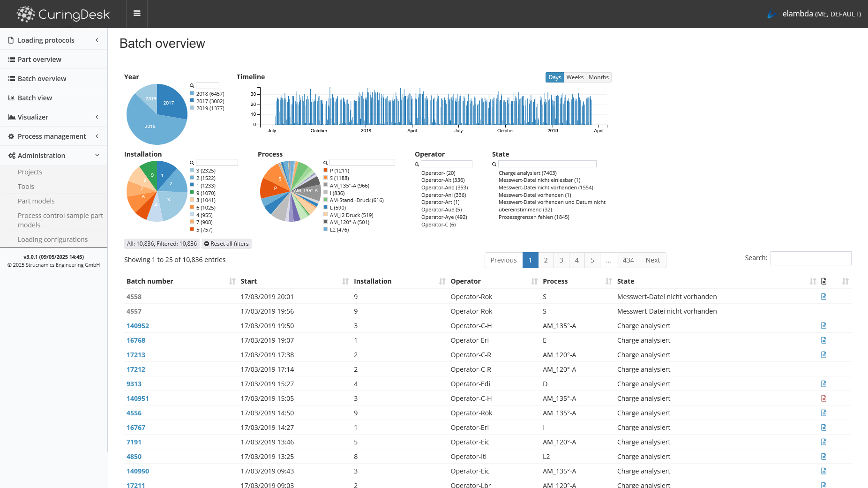Click the document icon for batch 16768
This screenshot has height=488, width=868.
pos(823,340)
